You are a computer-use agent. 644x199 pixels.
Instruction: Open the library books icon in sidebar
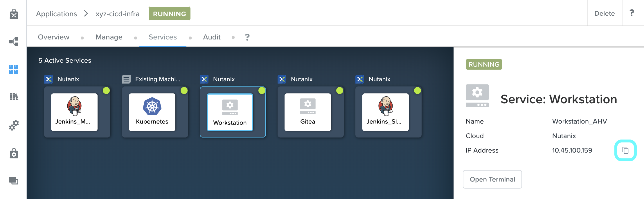pyautogui.click(x=14, y=96)
